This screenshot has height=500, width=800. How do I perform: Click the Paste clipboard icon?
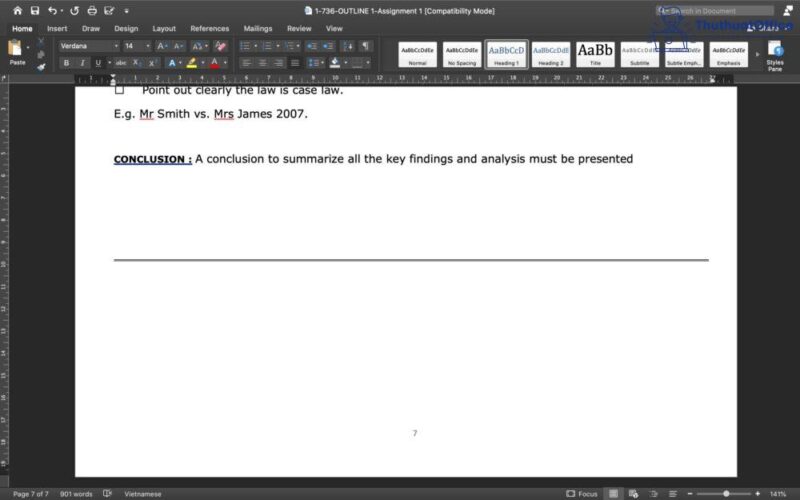coord(17,50)
